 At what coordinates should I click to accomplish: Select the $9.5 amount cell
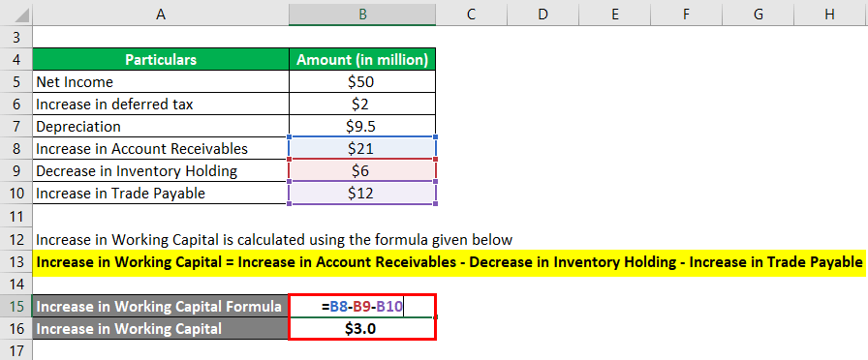362,126
